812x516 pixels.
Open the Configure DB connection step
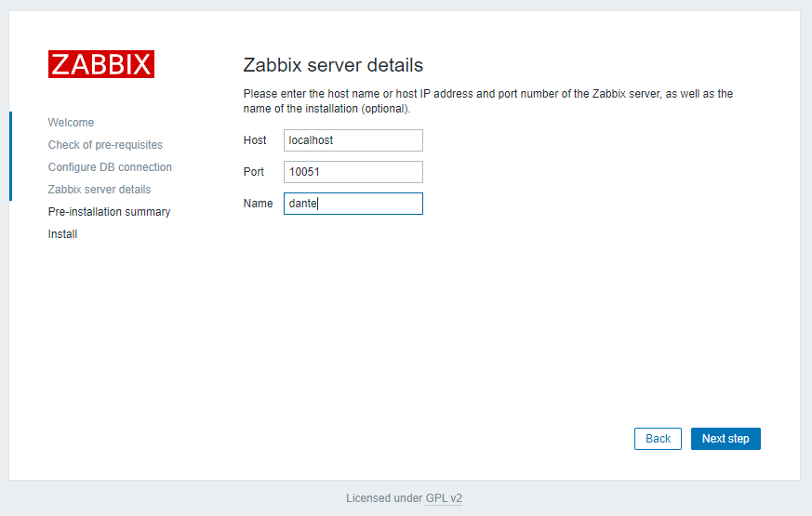coord(110,167)
